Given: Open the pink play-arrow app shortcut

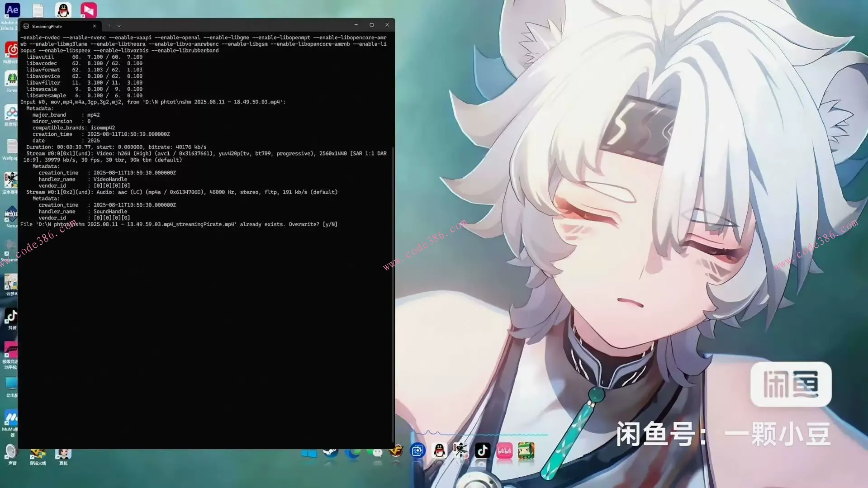Looking at the screenshot, I should point(89,10).
